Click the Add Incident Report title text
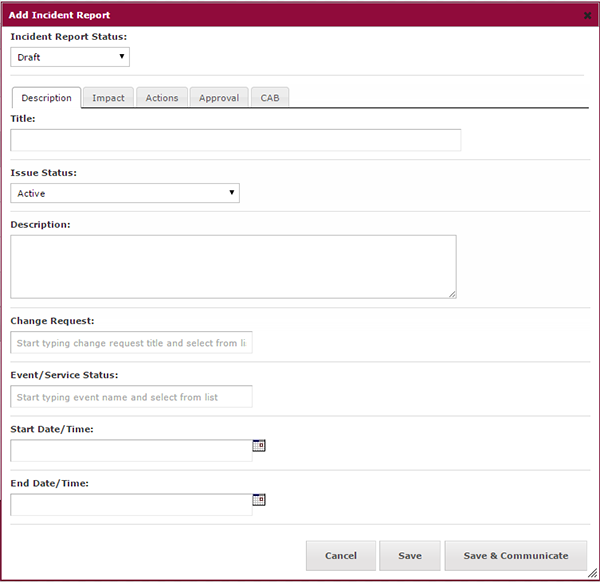 click(59, 15)
